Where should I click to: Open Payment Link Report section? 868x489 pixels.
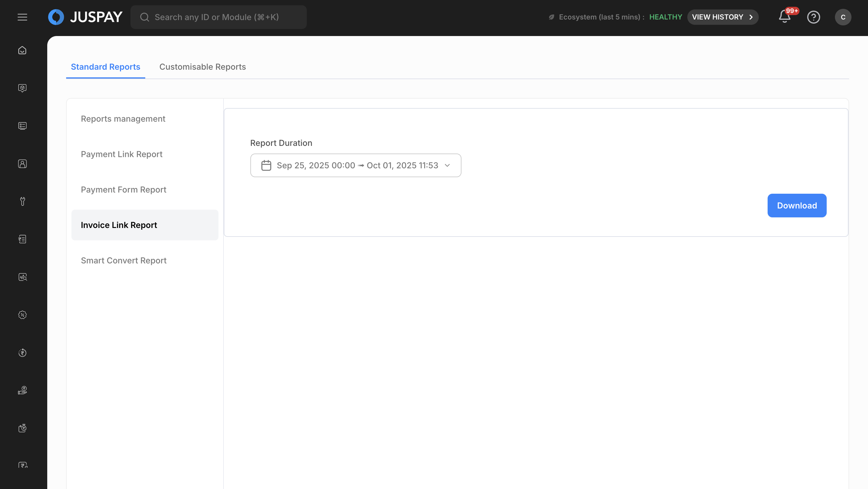(122, 154)
